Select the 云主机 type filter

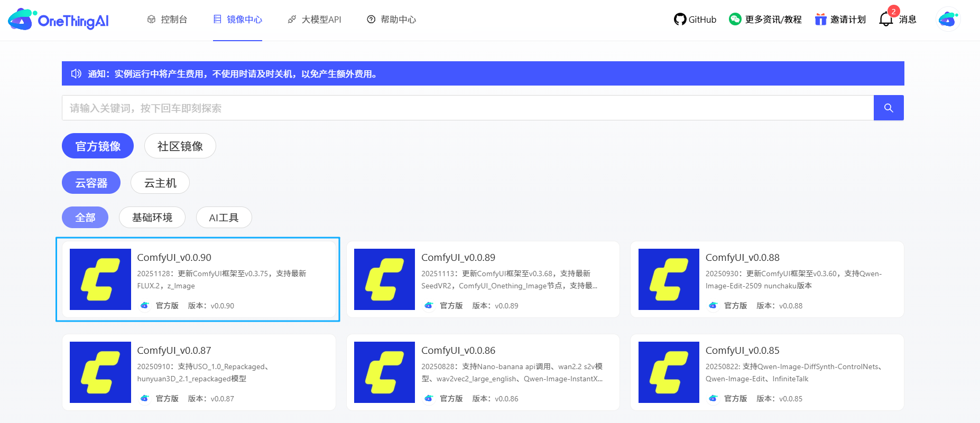pos(160,183)
